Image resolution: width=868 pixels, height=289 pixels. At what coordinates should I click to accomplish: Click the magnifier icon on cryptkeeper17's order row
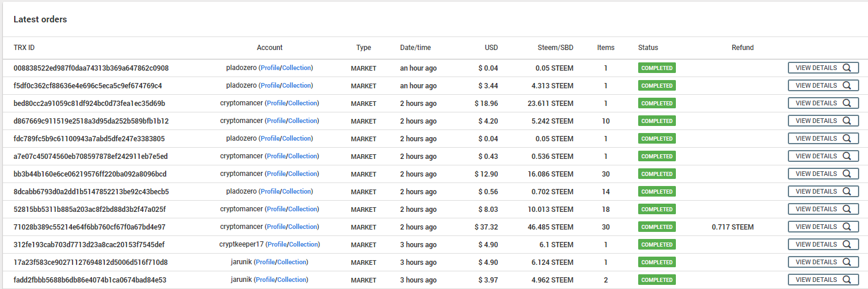tap(847, 244)
